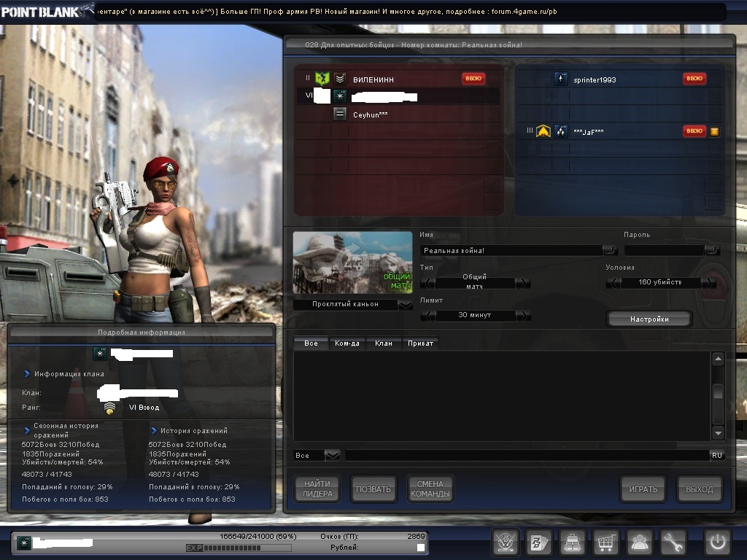Click rank icon beside Ceyhun***
The image size is (747, 560).
tap(340, 114)
